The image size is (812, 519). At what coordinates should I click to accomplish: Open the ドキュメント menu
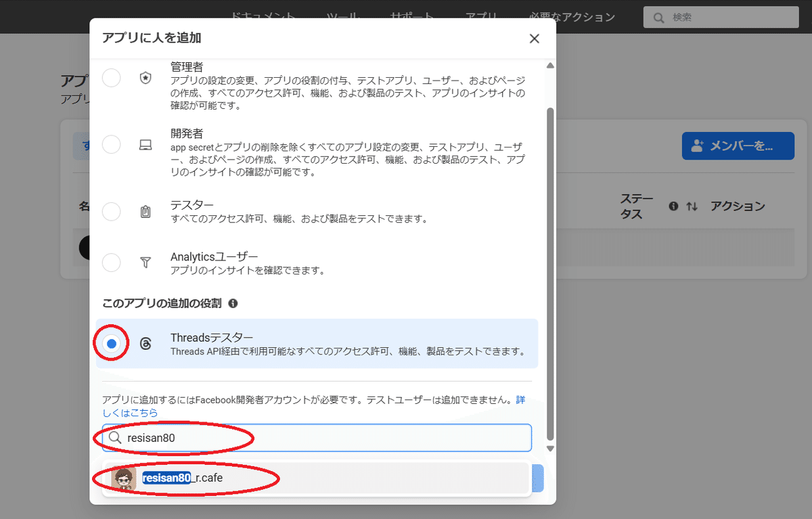coord(262,16)
